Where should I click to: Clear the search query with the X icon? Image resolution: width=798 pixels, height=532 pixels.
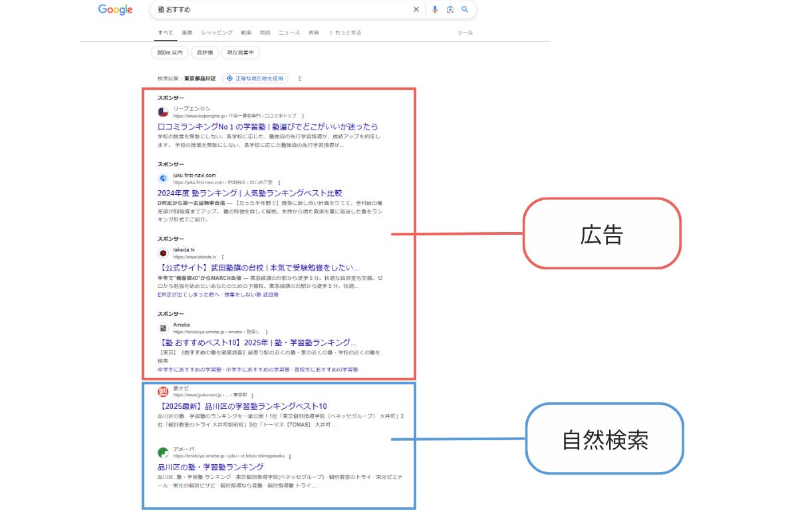tap(416, 9)
